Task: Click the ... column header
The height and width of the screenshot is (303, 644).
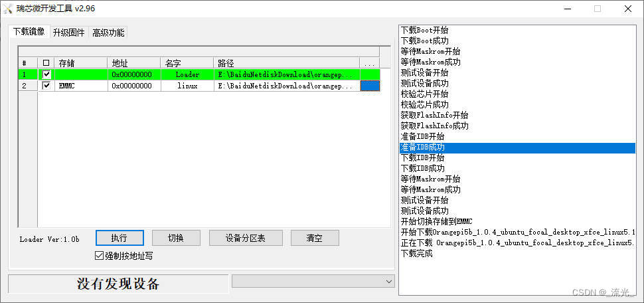Action: (x=370, y=63)
